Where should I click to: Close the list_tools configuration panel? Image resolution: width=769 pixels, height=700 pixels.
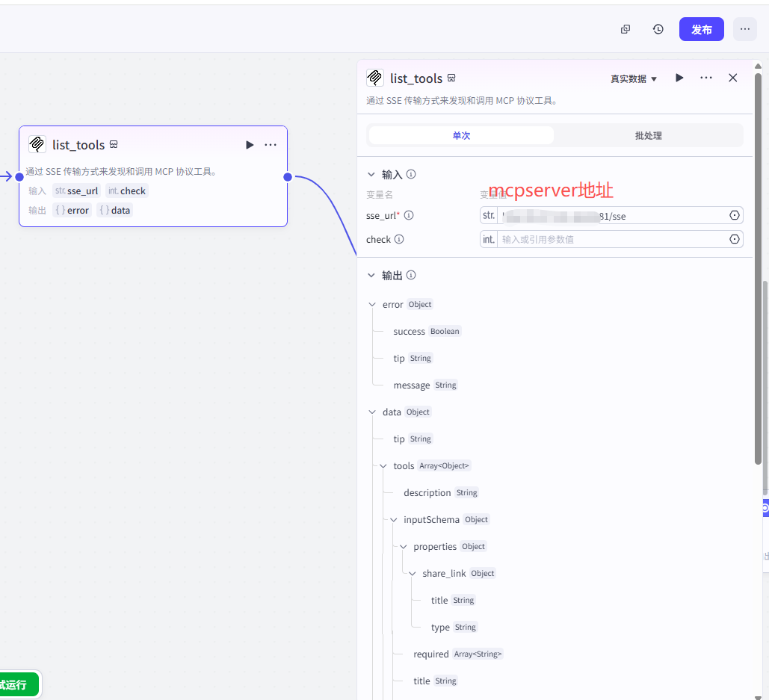click(x=733, y=78)
